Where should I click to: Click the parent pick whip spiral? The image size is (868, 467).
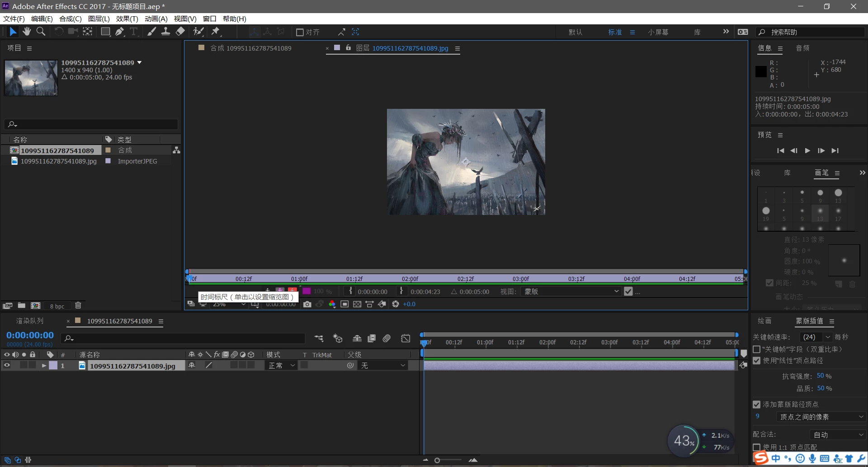(x=350, y=365)
